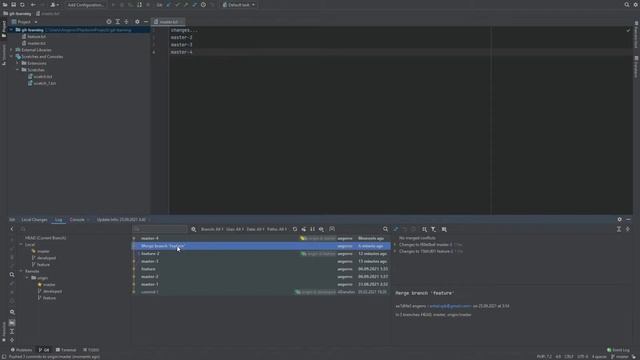This screenshot has width=640, height=360.
Task: Collapse the Scratches folder
Action: point(18,70)
